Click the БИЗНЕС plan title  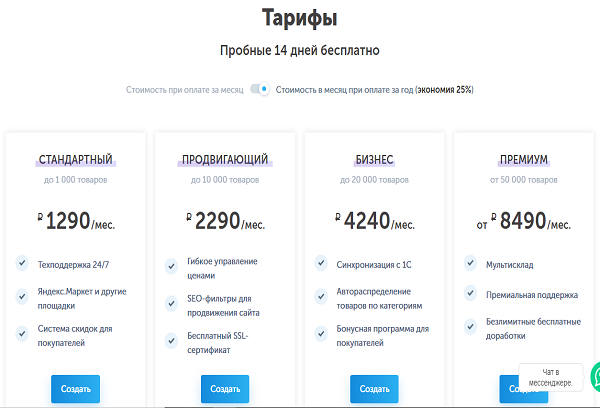click(374, 159)
